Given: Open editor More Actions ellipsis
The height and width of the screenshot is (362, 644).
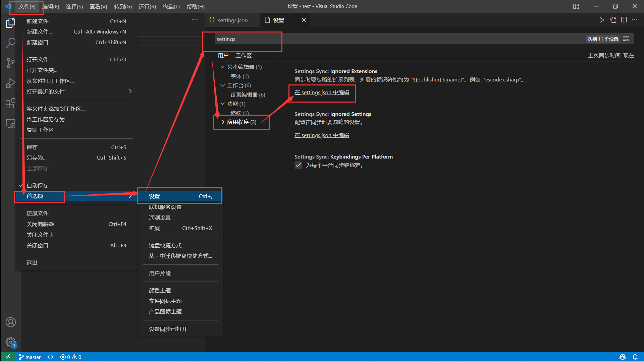Looking at the screenshot, I should coord(635,20).
